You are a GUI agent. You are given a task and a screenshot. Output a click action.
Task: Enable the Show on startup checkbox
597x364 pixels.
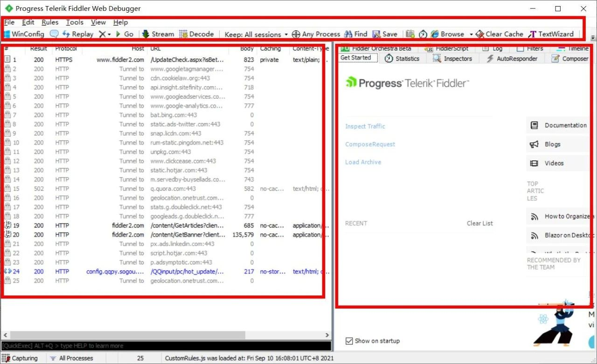click(348, 341)
